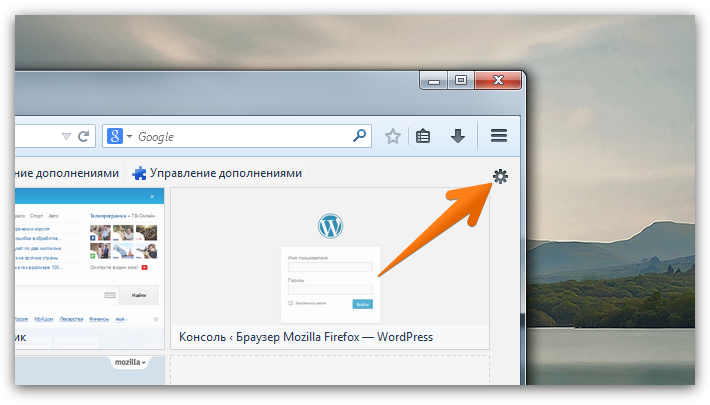Bookmark this page with star icon
The width and height of the screenshot is (710, 405).
393,136
